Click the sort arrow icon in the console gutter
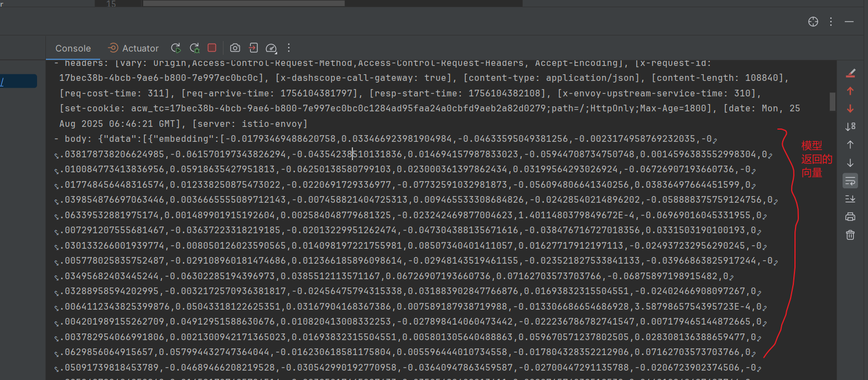The image size is (868, 380). 850,127
